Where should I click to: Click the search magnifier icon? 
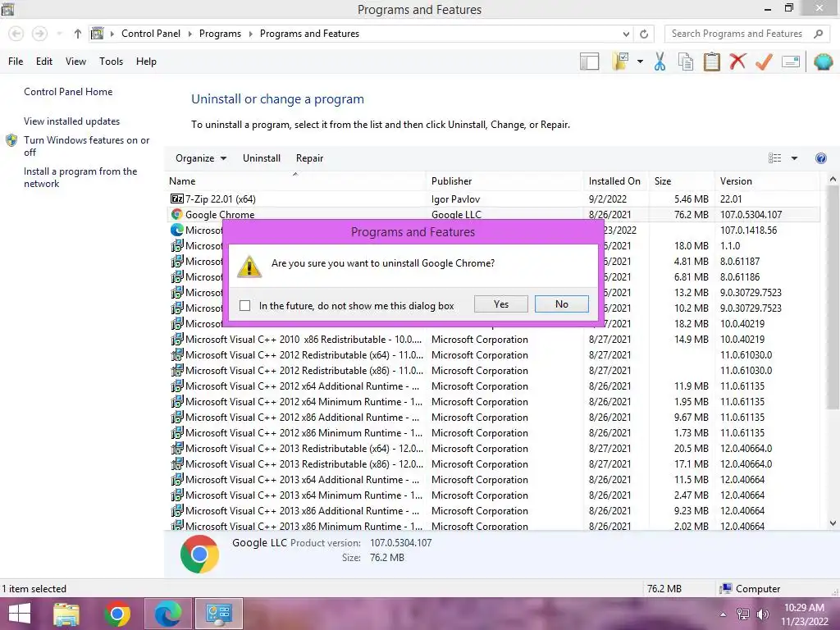click(x=818, y=34)
